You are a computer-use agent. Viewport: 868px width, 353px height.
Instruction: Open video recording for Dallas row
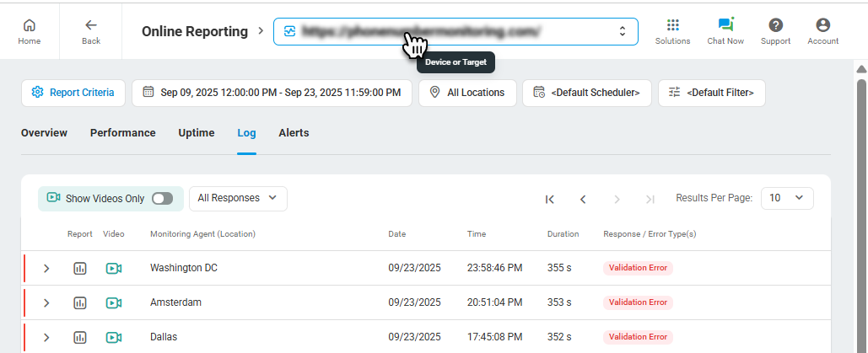point(114,337)
